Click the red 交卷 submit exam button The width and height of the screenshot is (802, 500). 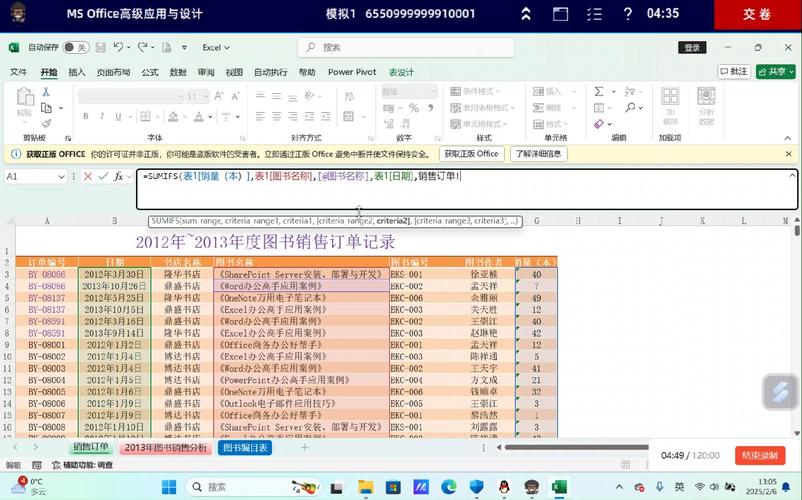coord(758,14)
